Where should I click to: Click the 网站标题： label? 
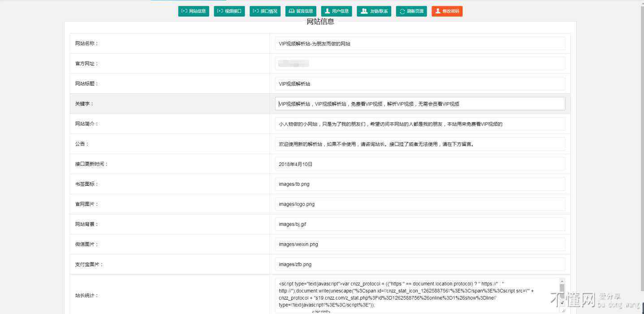click(86, 83)
